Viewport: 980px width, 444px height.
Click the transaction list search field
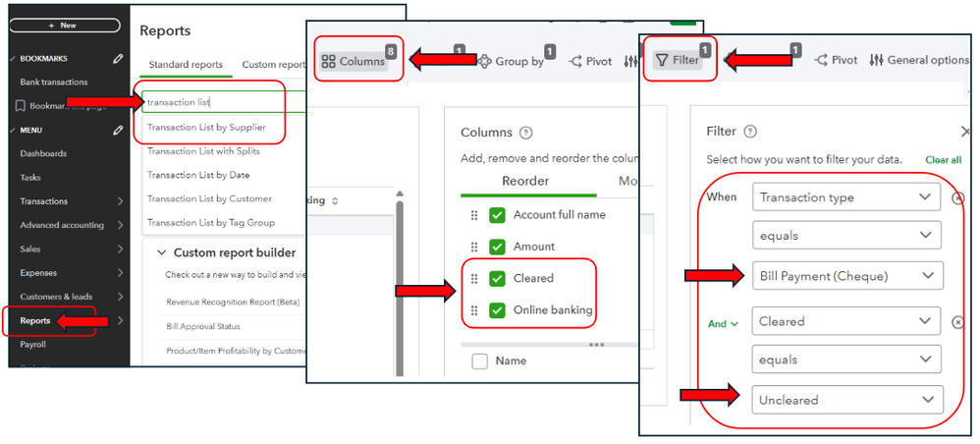click(x=224, y=102)
